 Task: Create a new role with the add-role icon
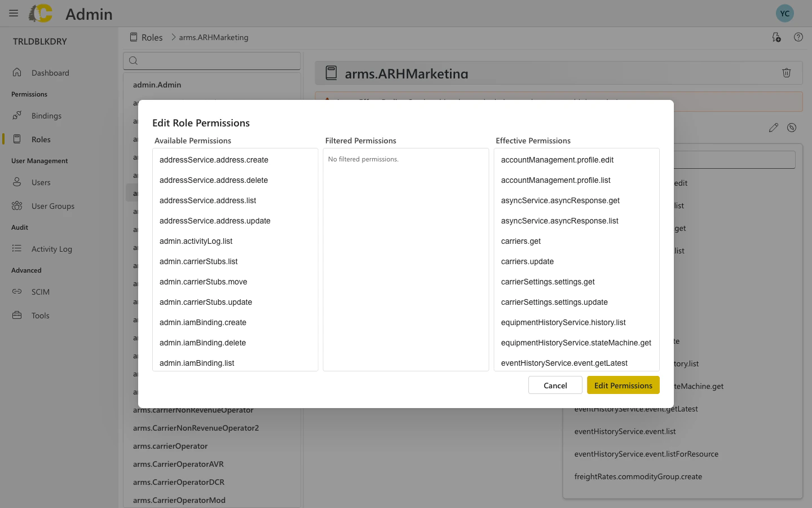(776, 37)
